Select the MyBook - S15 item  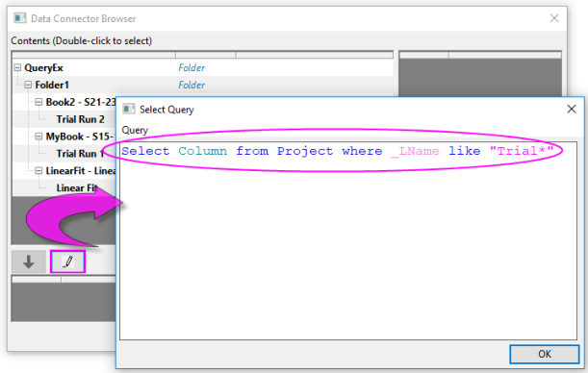80,137
